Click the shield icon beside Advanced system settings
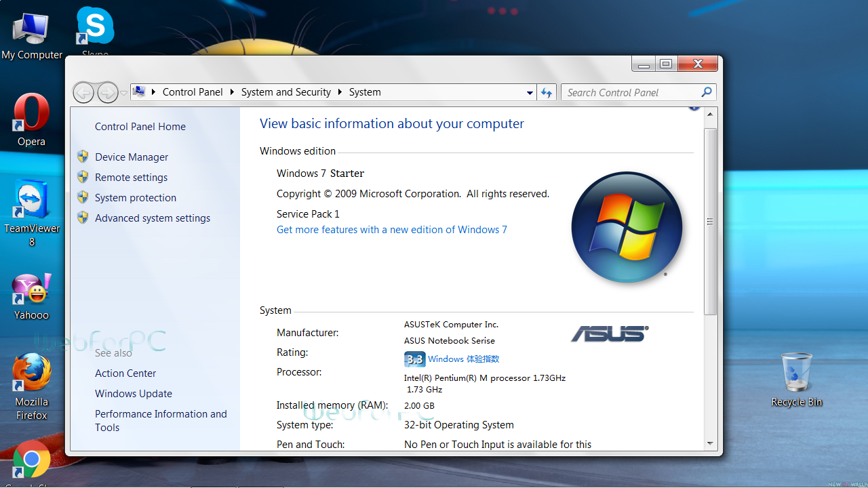The width and height of the screenshot is (868, 488). coord(83,218)
